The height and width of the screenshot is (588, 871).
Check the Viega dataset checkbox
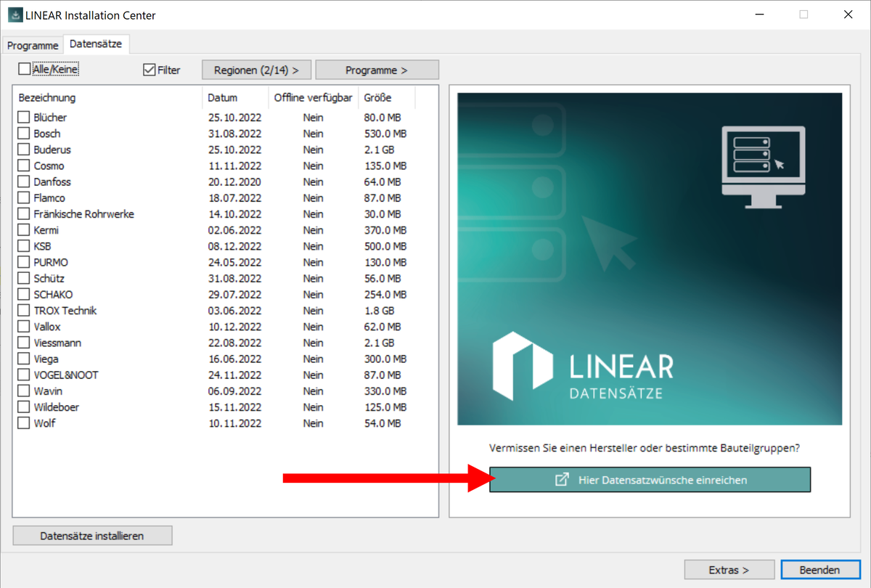[24, 359]
